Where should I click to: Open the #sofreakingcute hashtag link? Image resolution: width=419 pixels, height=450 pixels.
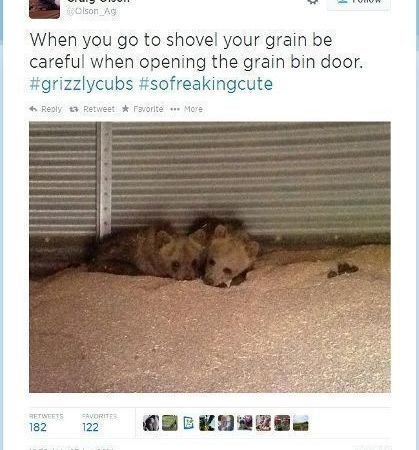tap(206, 84)
